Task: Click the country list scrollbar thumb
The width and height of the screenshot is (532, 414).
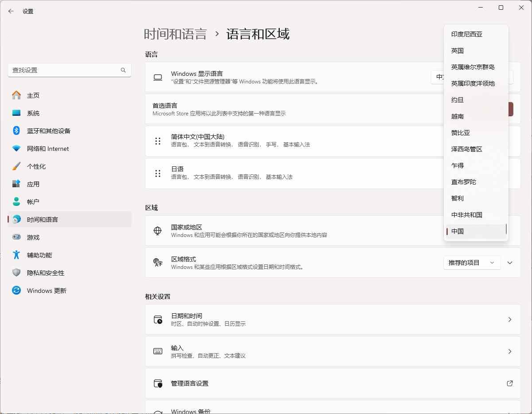Action: 506,229
